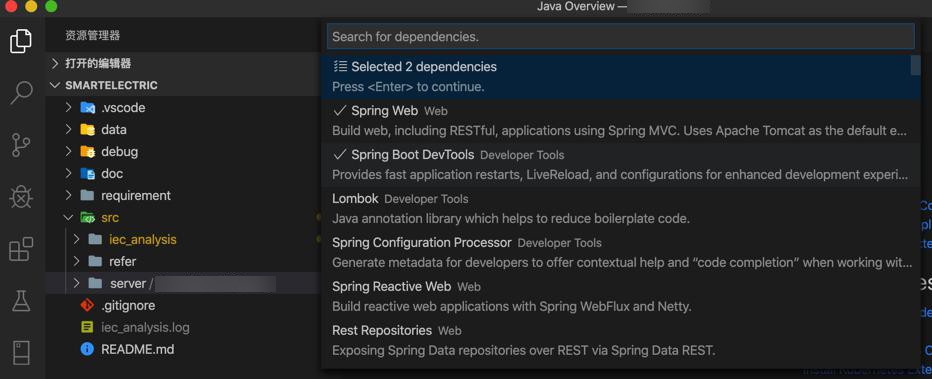Click the .gitignore git file icon

click(87, 305)
